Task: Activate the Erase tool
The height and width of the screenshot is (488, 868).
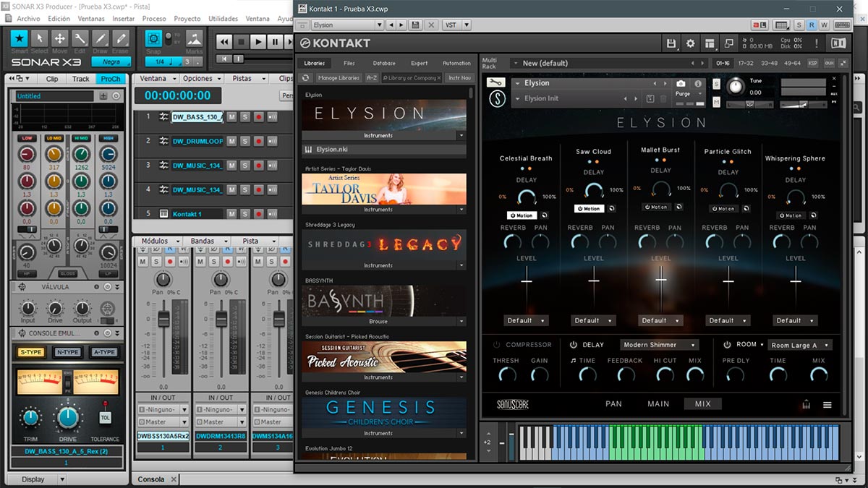Action: [120, 39]
